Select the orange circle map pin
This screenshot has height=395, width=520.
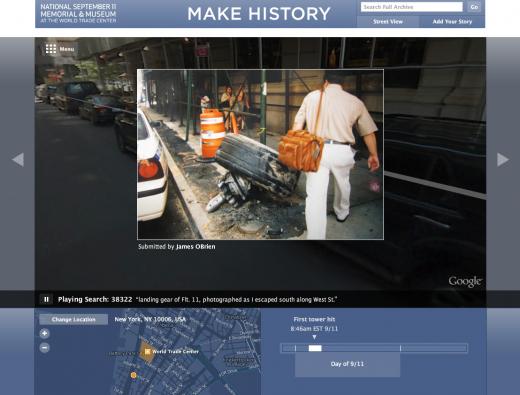(x=133, y=375)
